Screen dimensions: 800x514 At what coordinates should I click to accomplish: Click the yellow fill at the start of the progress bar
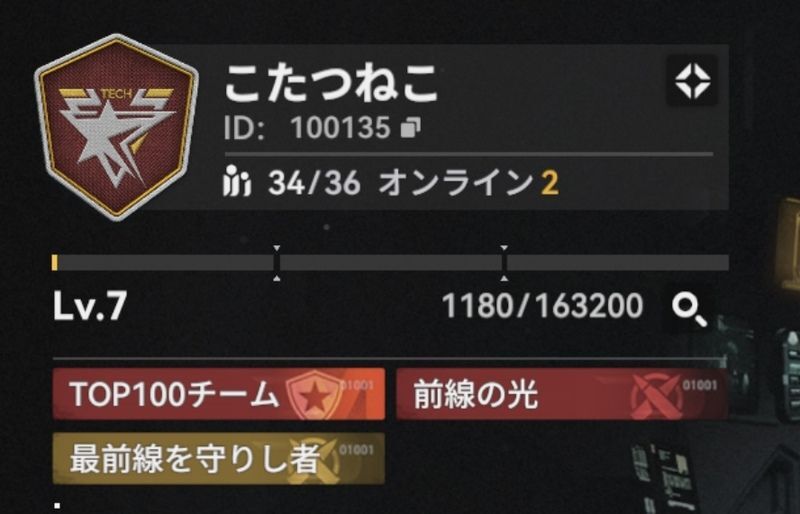click(x=55, y=262)
